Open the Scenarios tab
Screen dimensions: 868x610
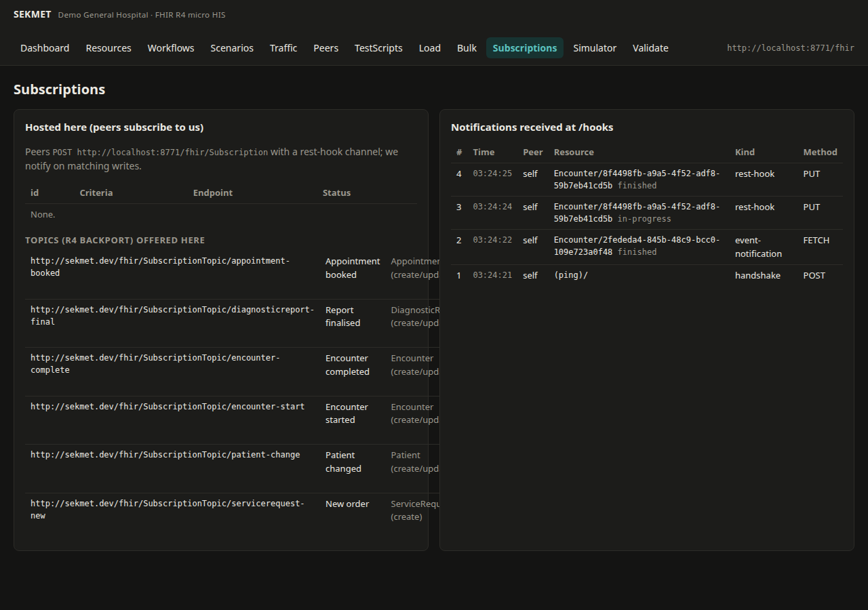(x=232, y=48)
